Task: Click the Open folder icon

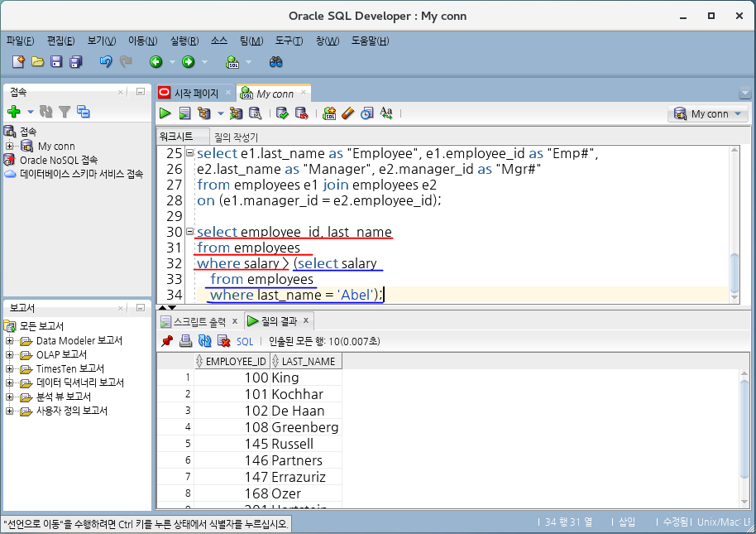Action: tap(37, 62)
